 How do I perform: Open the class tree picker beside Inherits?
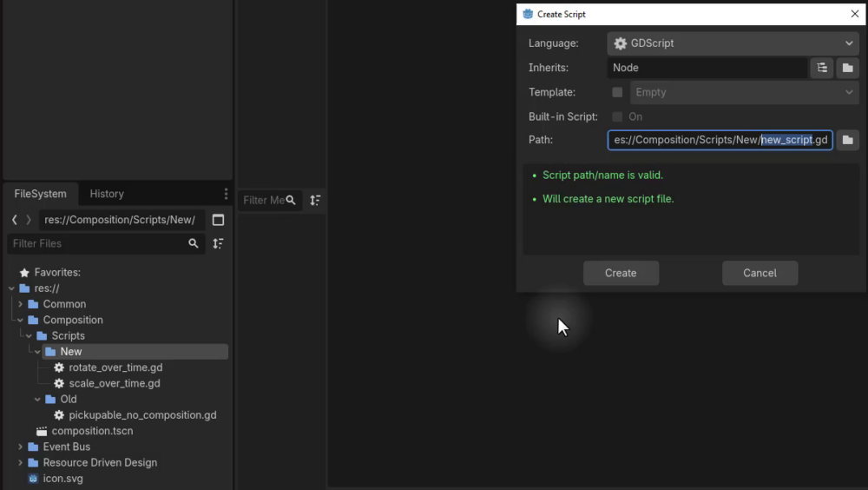(821, 68)
